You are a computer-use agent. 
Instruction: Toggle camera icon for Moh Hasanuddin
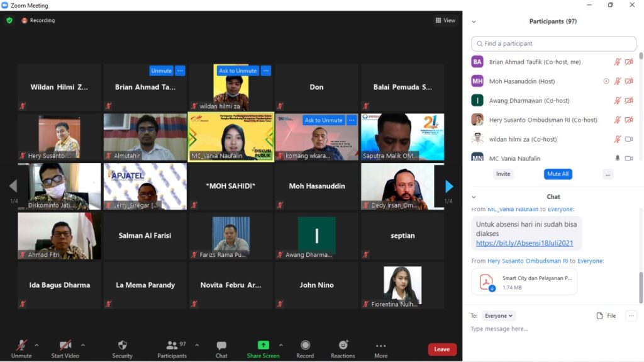pos(629,81)
